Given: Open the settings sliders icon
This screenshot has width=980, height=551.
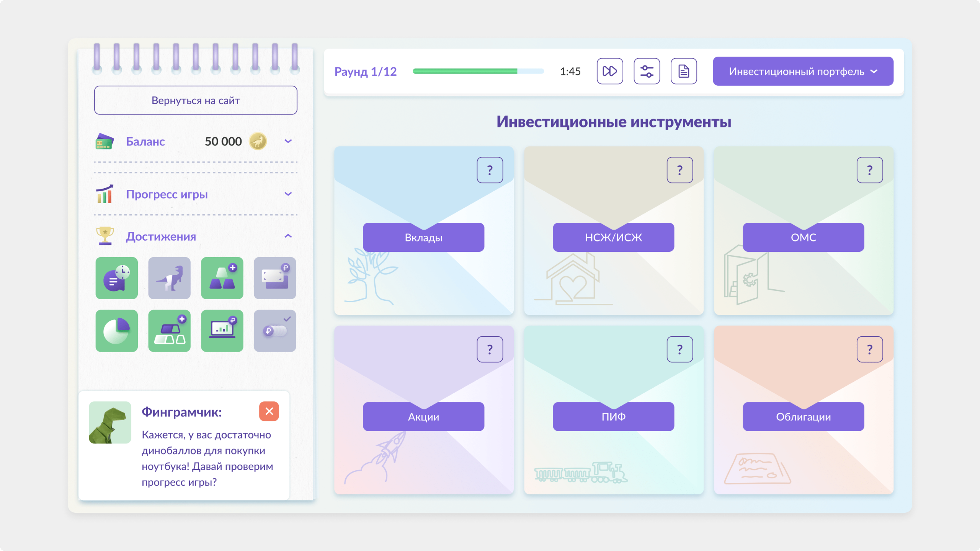Looking at the screenshot, I should point(647,71).
